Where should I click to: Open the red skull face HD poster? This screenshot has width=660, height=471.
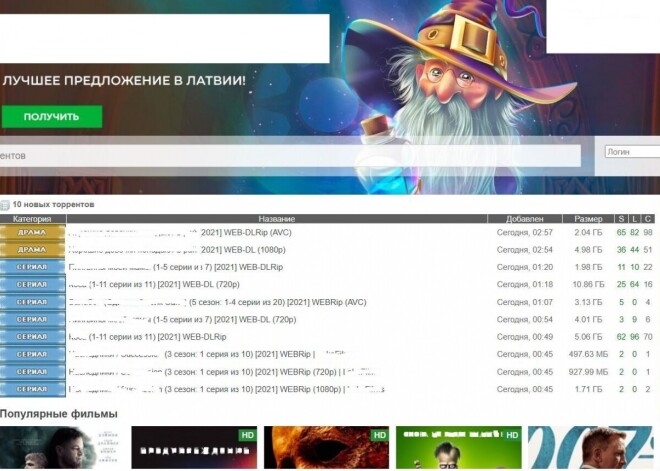click(x=327, y=448)
